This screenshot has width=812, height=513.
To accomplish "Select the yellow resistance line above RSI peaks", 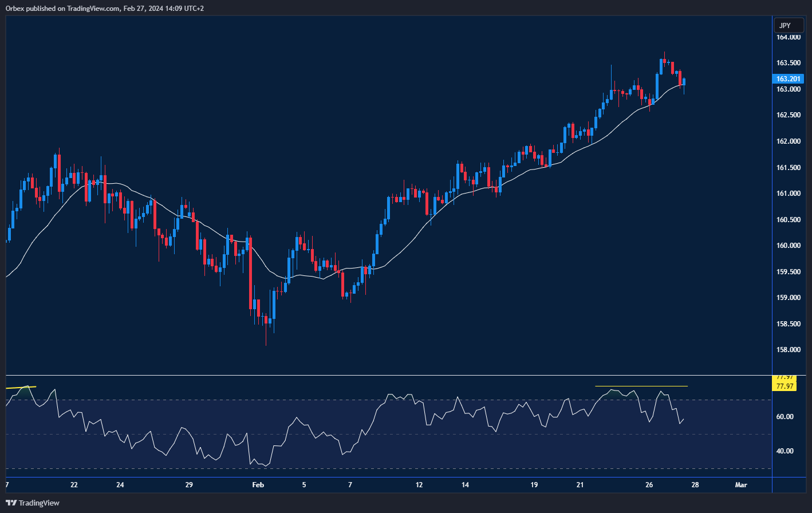I will 641,385.
